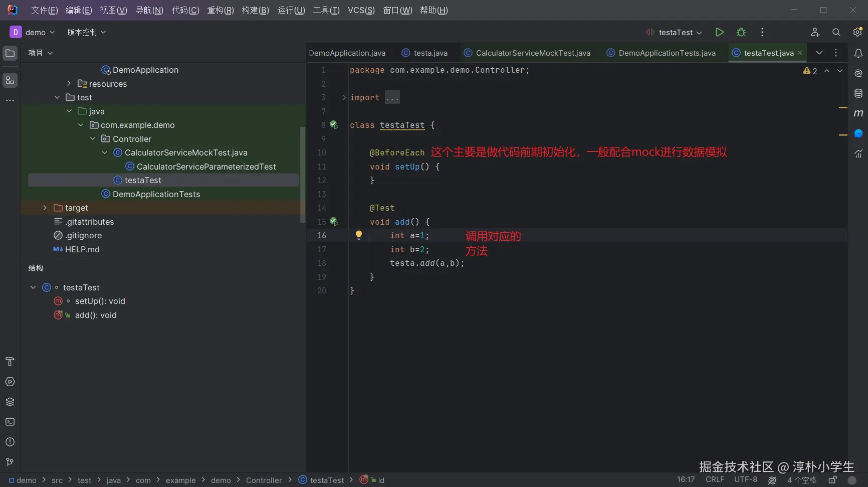Viewport: 868px width, 487px height.
Task: Jump to first warning stripe marker
Action: pos(843,107)
